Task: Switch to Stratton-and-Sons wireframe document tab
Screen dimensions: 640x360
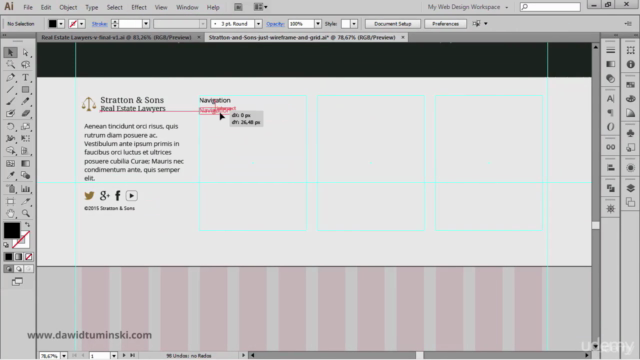Action: [x=302, y=37]
